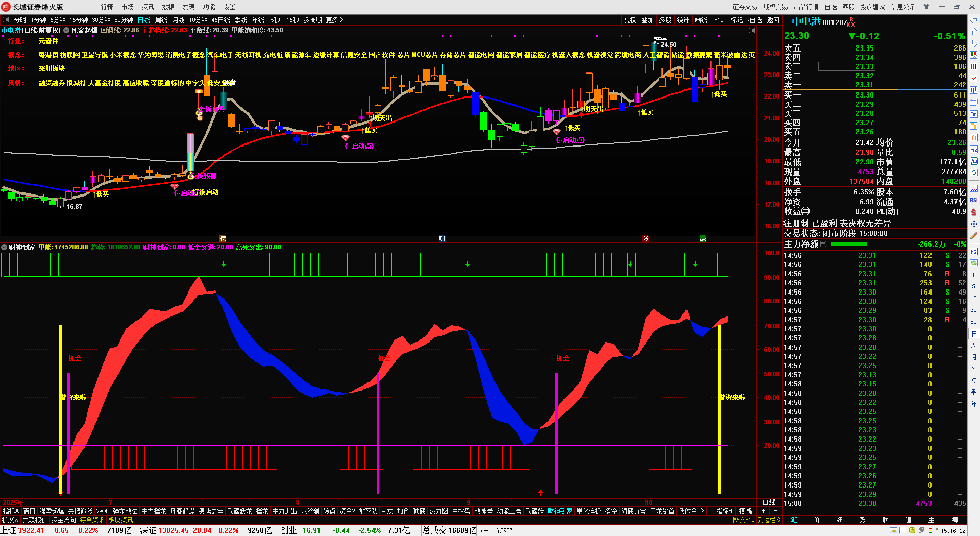Image resolution: width=980 pixels, height=536 pixels.
Task: Click the back arrow icon in right toolbar
Action: [974, 20]
